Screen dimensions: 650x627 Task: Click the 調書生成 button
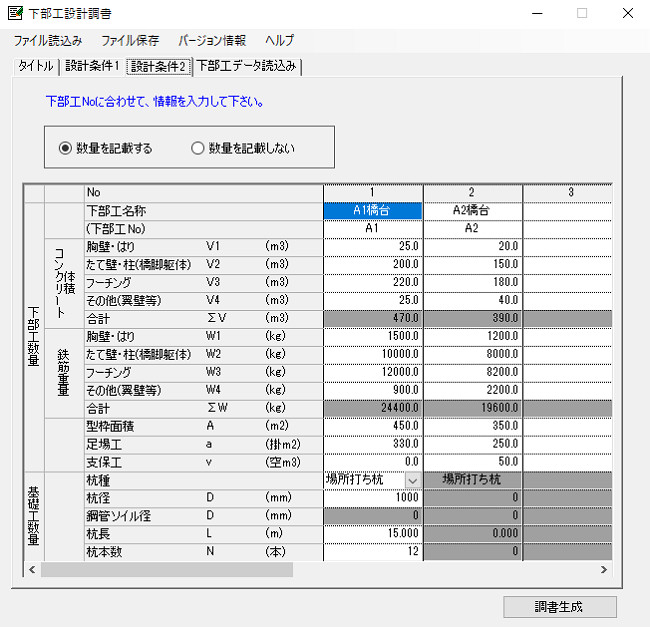(x=560, y=607)
